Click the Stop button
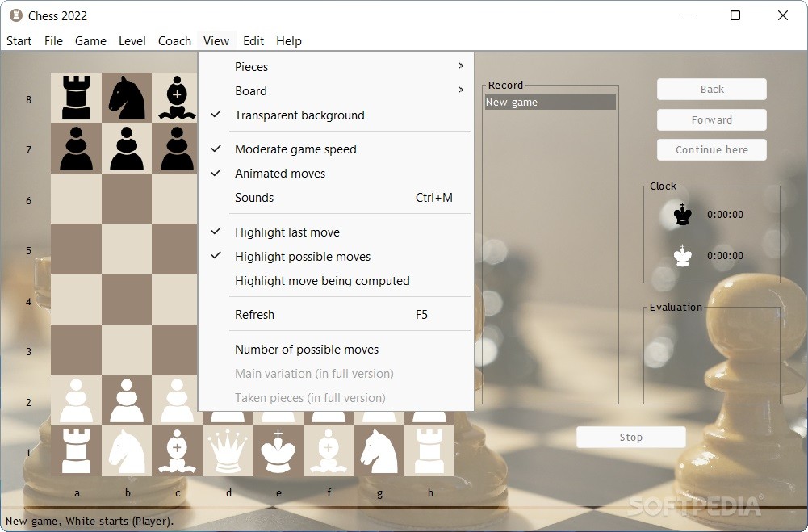 pyautogui.click(x=630, y=438)
